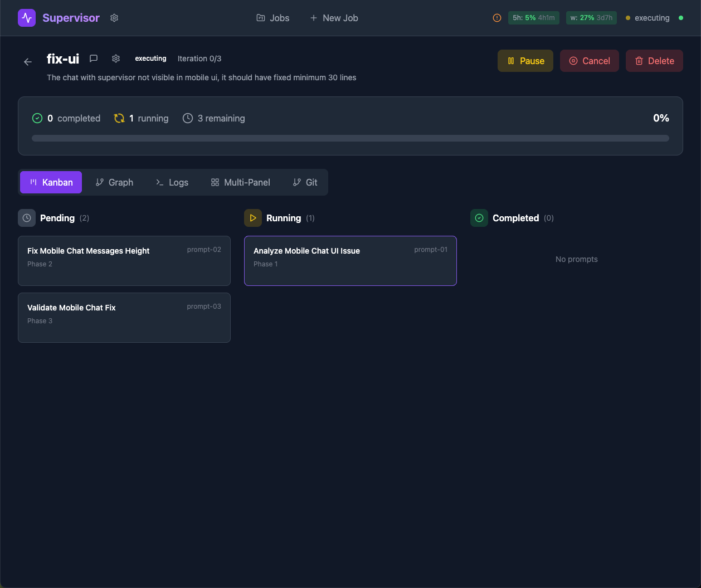
Task: Click the back arrow beside fix-ui
Action: point(28,62)
